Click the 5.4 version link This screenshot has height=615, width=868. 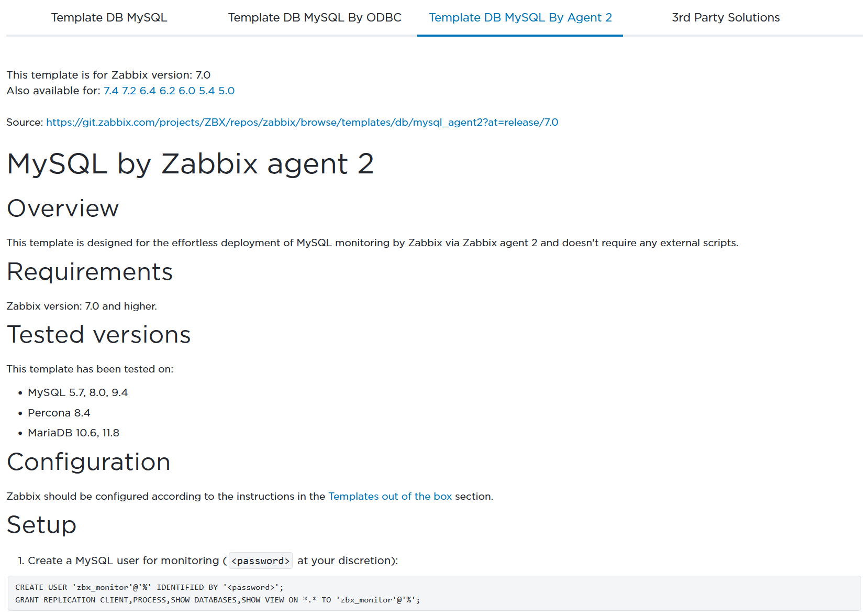207,91
